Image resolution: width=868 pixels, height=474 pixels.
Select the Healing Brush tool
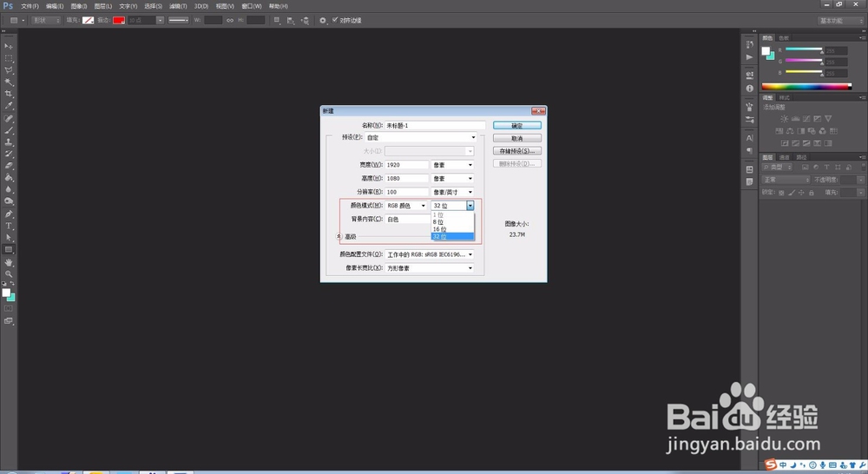(9, 118)
